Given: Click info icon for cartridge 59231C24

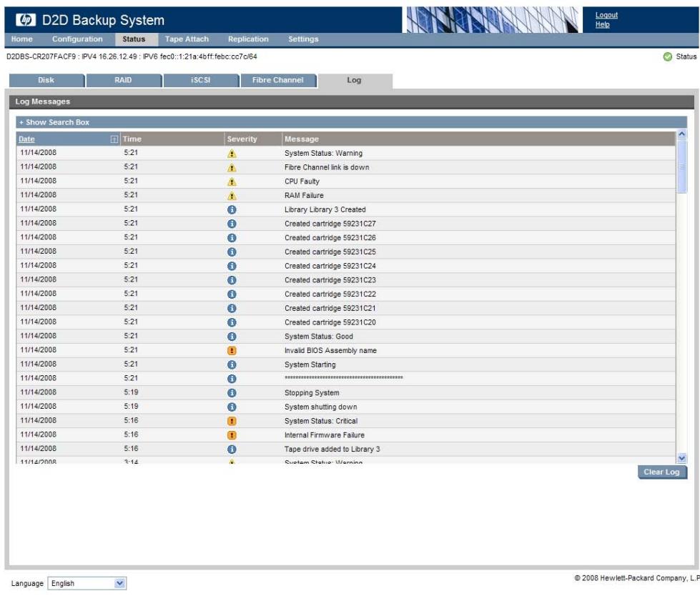Looking at the screenshot, I should pyautogui.click(x=232, y=267).
